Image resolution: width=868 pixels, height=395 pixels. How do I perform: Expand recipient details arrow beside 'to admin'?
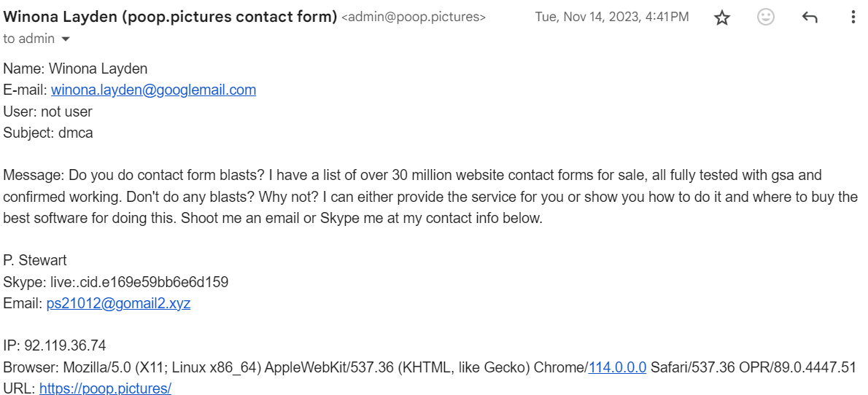[x=66, y=39]
